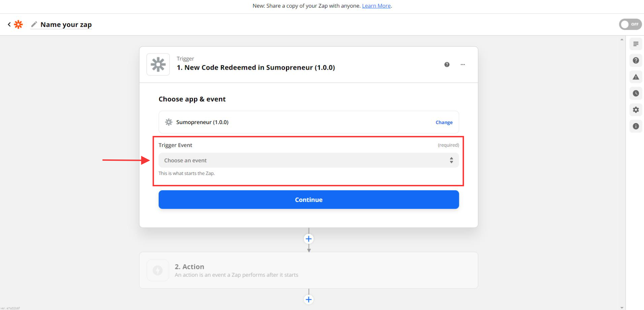Click the Action step lightning icon
This screenshot has width=644, height=310.
click(x=158, y=270)
